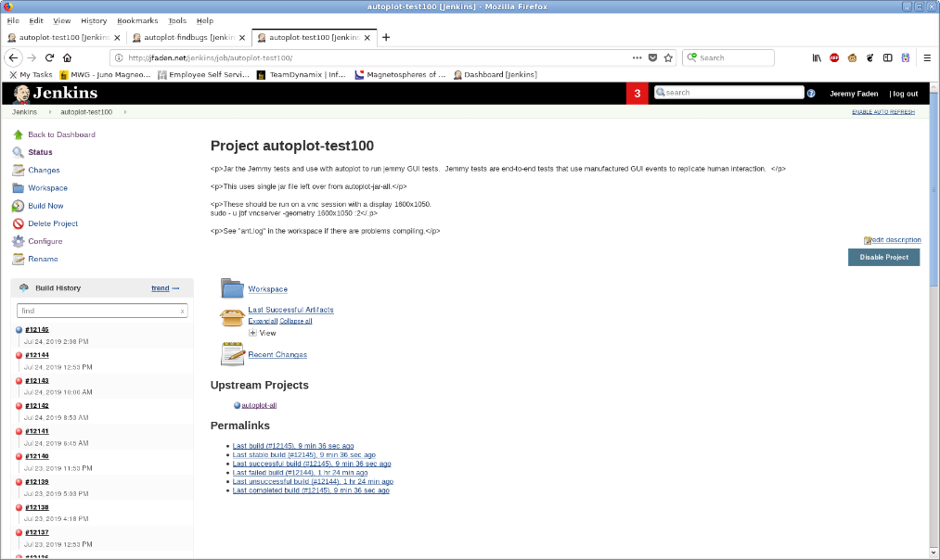940x560 pixels.
Task: Open the File menu
Action: pos(13,20)
